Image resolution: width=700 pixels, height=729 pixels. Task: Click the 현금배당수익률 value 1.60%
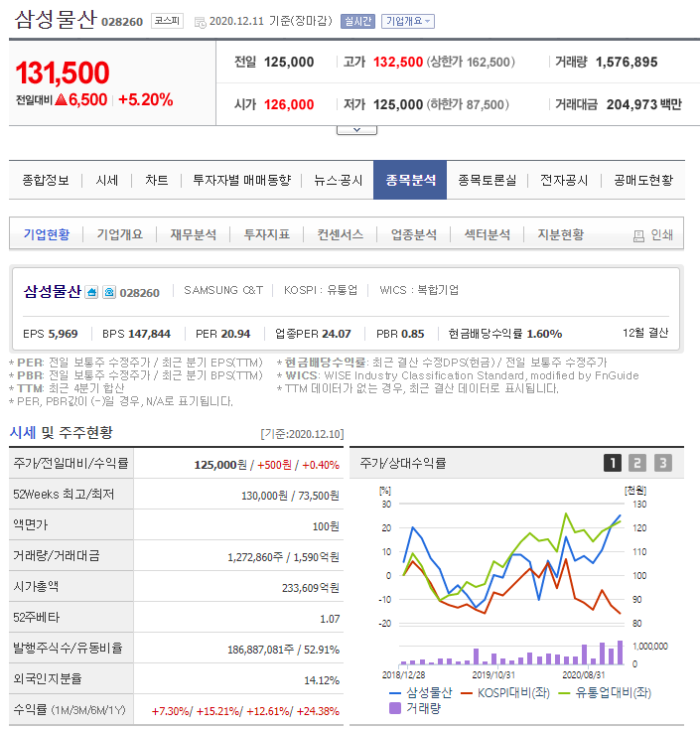point(544,334)
